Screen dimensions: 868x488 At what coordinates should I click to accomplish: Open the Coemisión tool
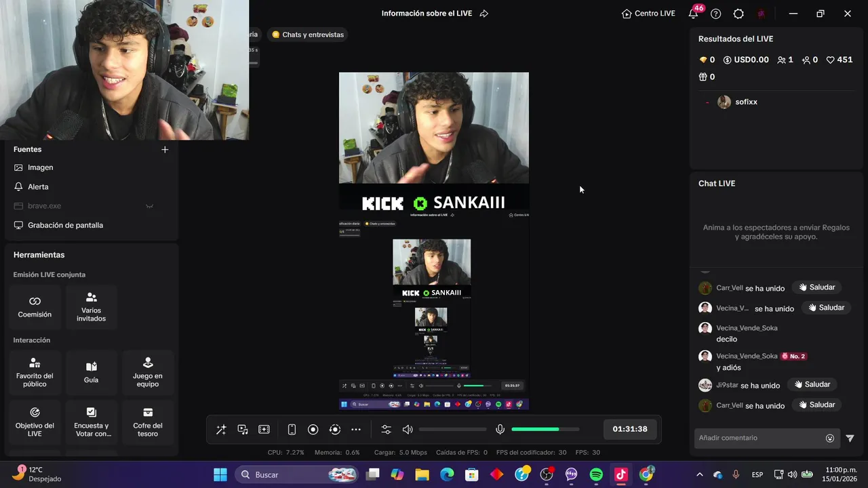click(x=35, y=307)
